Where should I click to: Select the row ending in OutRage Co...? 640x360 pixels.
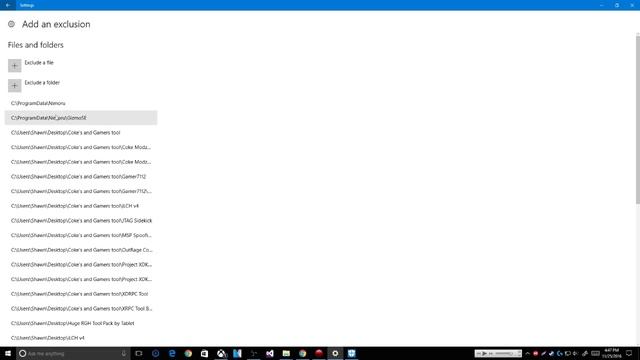click(x=81, y=250)
